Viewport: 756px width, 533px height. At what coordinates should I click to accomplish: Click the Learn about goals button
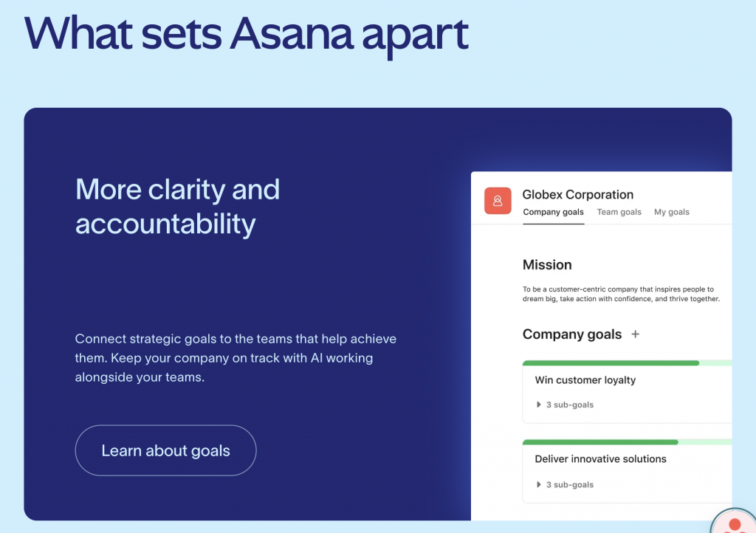(x=165, y=450)
